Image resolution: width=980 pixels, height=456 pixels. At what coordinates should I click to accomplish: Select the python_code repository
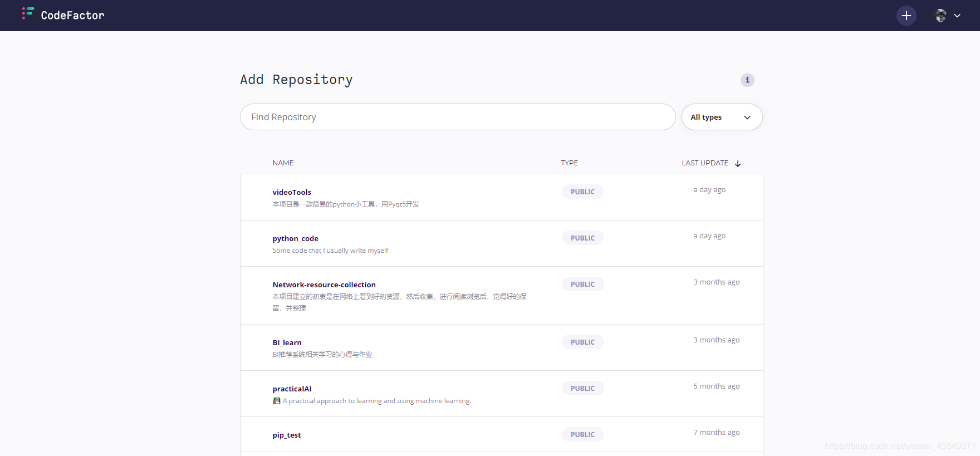tap(295, 238)
